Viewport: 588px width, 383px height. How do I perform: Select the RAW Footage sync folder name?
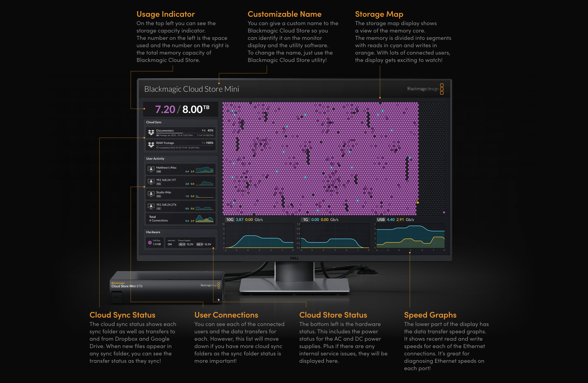click(x=165, y=143)
